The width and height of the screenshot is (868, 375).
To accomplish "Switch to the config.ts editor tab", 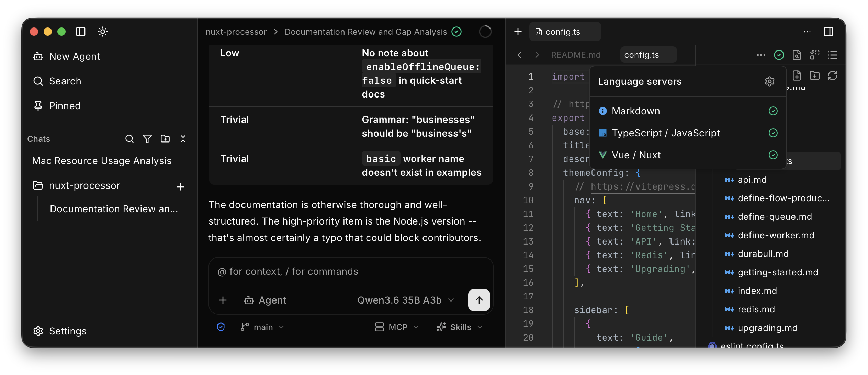I will [x=649, y=55].
